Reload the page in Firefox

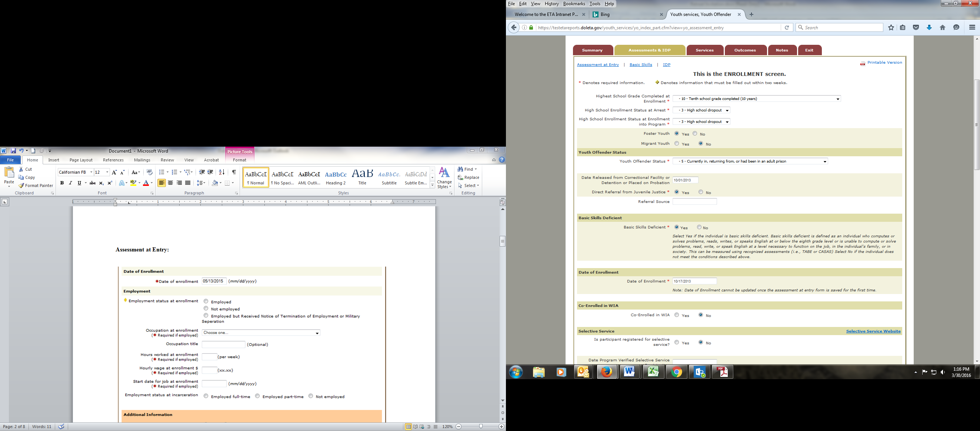click(x=787, y=27)
